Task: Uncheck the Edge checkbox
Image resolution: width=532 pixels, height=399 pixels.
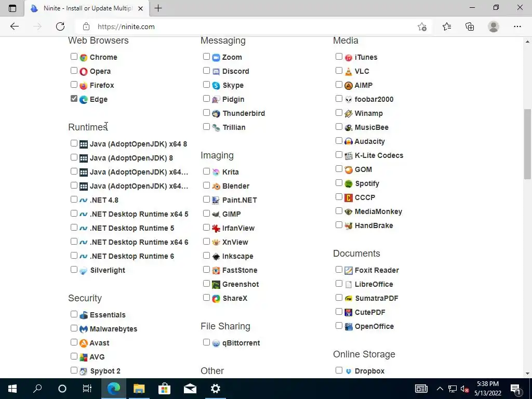Action: (74, 98)
